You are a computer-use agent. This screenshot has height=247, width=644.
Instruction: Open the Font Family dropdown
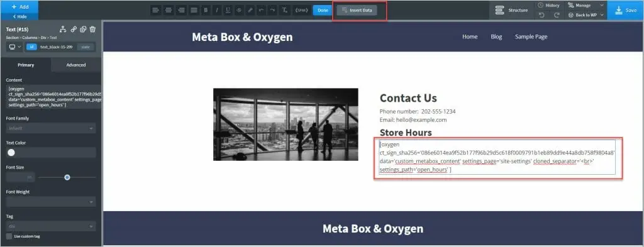[x=51, y=128]
